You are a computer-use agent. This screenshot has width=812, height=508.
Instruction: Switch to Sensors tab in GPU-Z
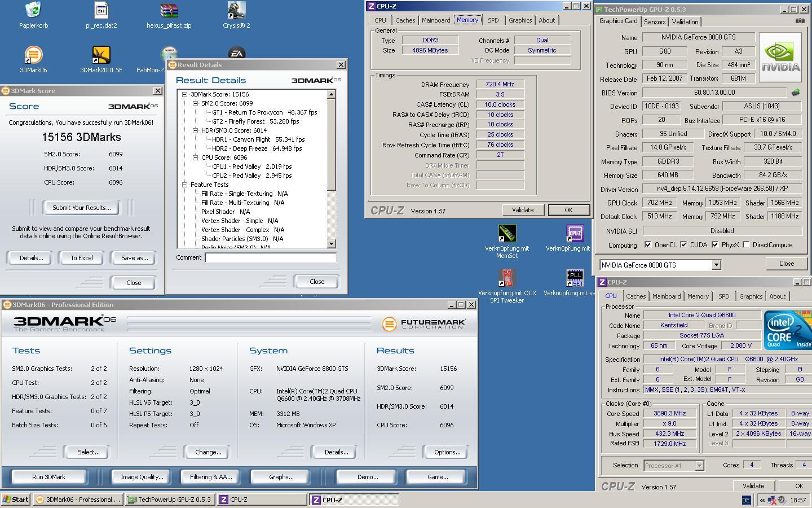coord(654,22)
